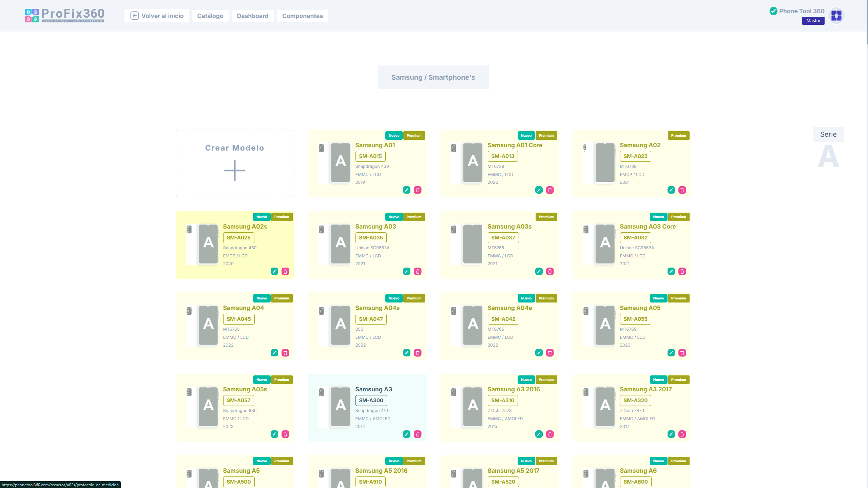Image resolution: width=868 pixels, height=488 pixels.
Task: Click the Samsung A02 phone thumbnail
Action: [604, 162]
